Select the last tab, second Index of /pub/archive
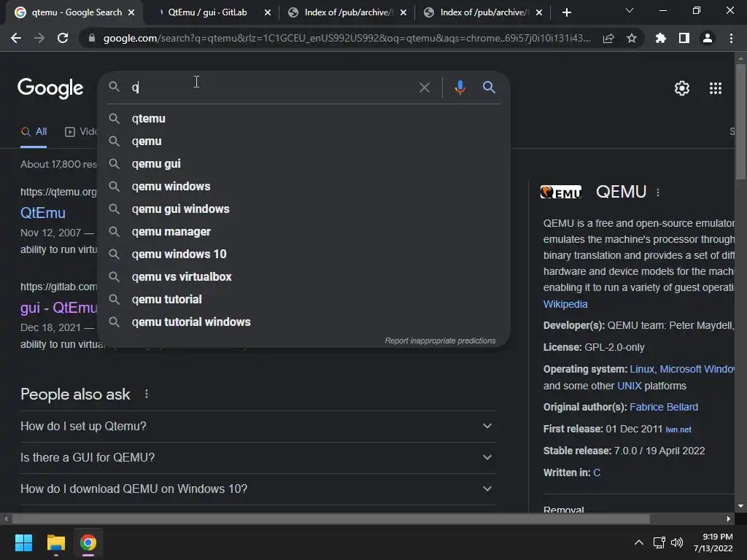Screen dimensions: 747x560 [x=484, y=12]
